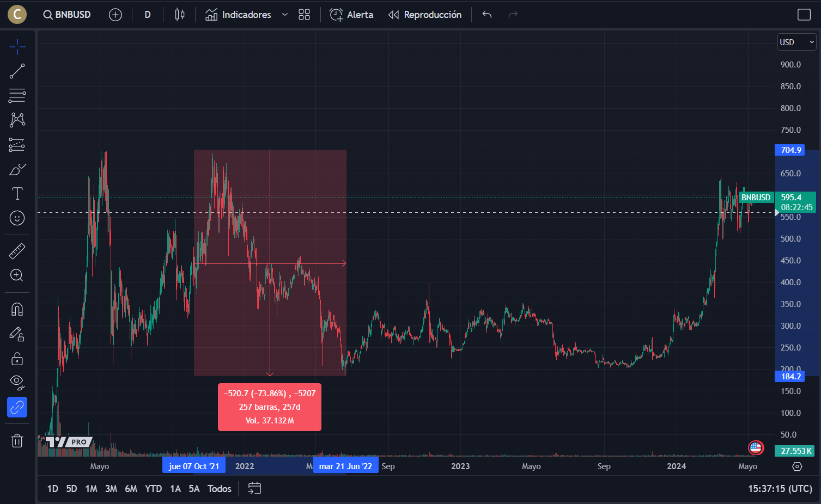This screenshot has height=504, width=821.
Task: Delete drawings with the trash icon
Action: pyautogui.click(x=17, y=440)
